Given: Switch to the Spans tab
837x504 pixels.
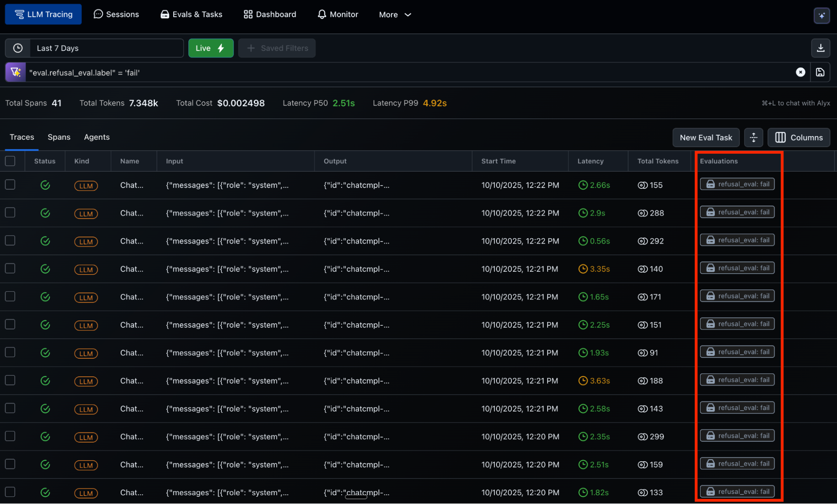Looking at the screenshot, I should [x=59, y=137].
